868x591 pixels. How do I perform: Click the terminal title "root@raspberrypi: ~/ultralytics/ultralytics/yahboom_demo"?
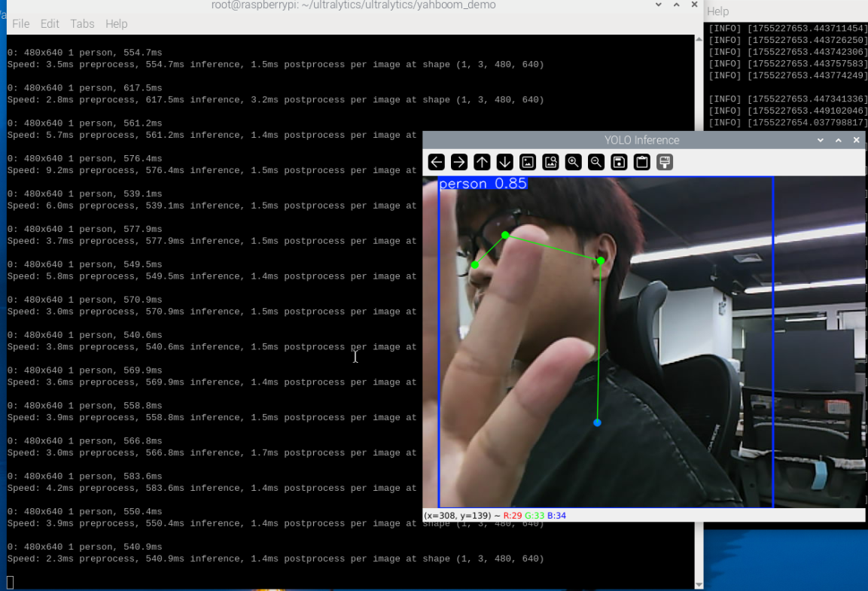[x=353, y=5]
